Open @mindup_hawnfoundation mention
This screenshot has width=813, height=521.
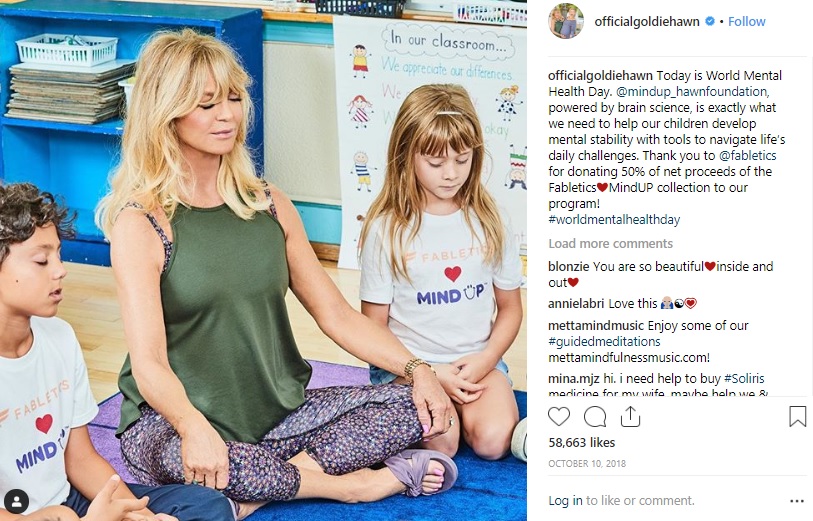(692, 92)
